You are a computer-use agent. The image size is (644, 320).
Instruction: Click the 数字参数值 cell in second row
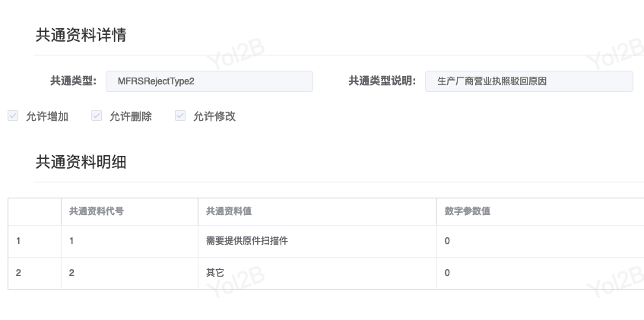coord(540,273)
